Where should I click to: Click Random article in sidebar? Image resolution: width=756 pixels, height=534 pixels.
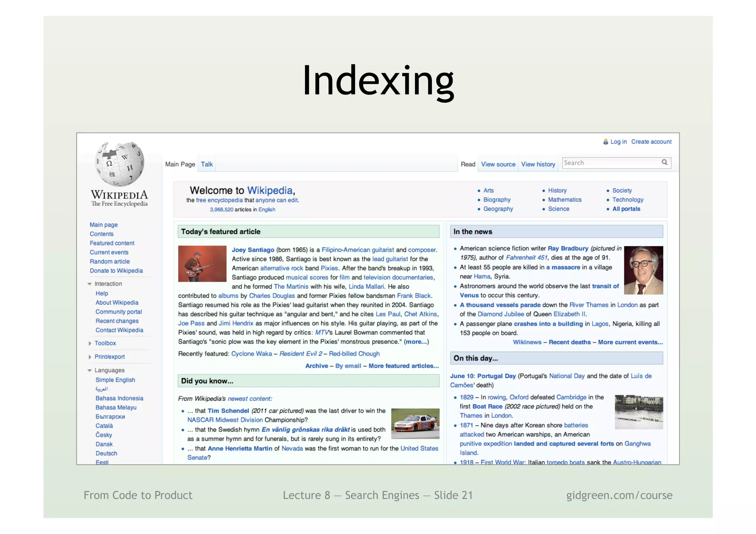coord(110,262)
